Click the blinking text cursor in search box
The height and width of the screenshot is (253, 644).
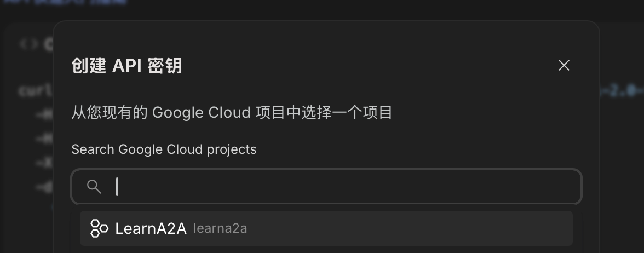coord(117,187)
